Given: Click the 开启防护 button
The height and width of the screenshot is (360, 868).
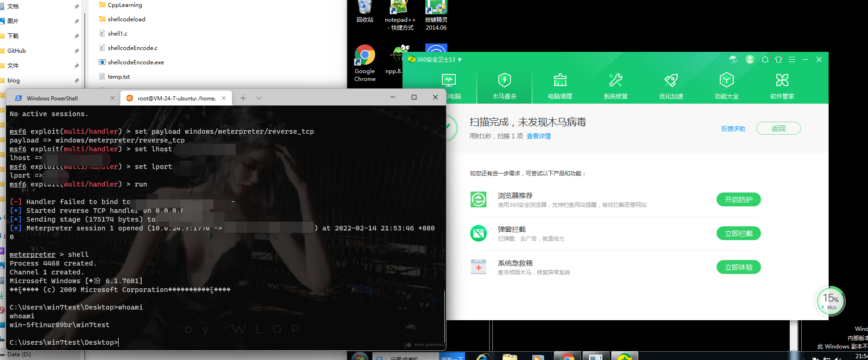Looking at the screenshot, I should 739,199.
